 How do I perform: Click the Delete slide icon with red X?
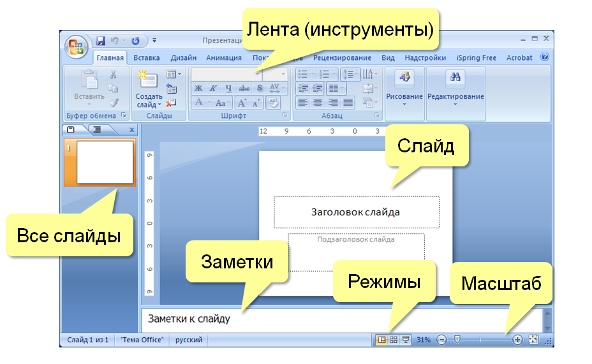click(171, 103)
